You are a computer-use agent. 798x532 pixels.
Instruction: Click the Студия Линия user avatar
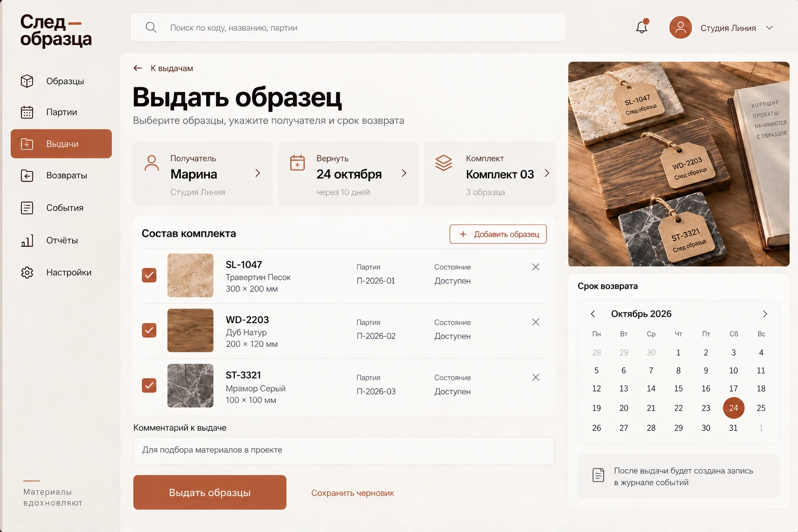click(x=681, y=28)
